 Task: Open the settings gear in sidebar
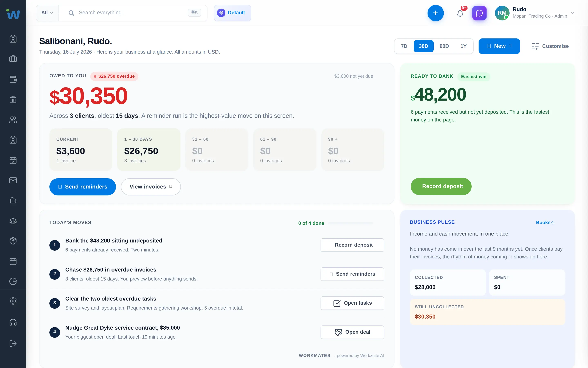(13, 301)
